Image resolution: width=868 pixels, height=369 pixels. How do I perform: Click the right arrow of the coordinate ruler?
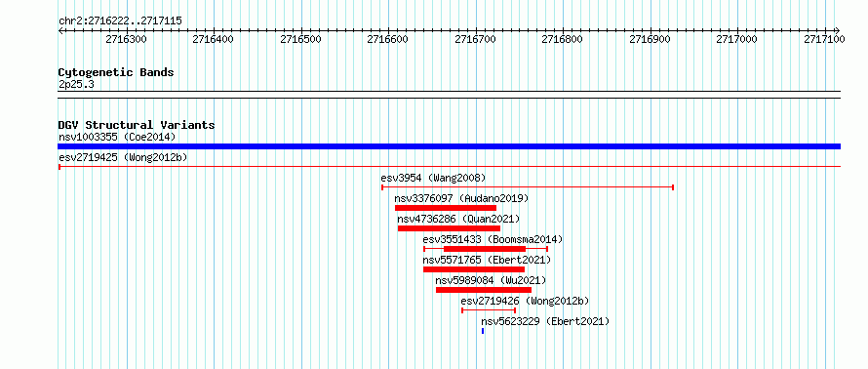[x=837, y=30]
